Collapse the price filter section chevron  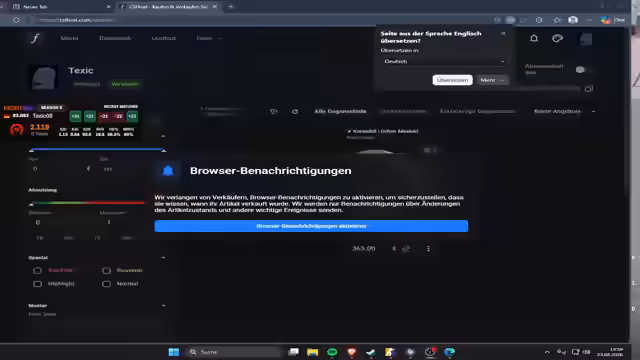pos(163,136)
